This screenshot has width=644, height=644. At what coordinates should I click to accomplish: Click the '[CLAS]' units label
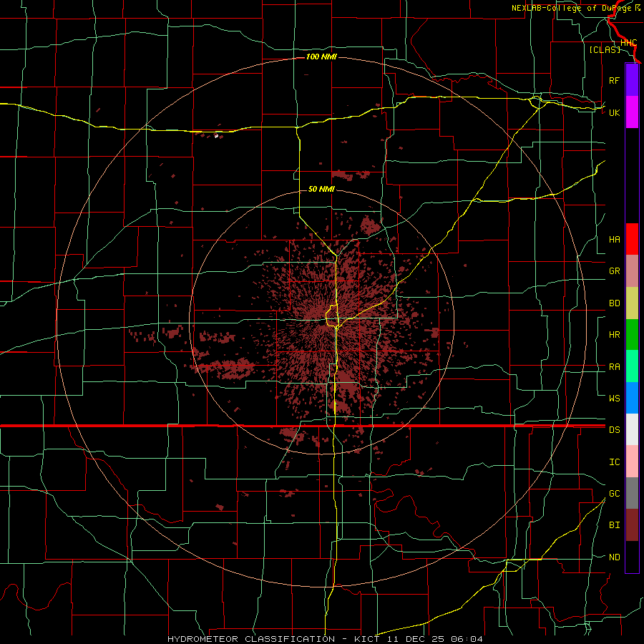pos(605,49)
